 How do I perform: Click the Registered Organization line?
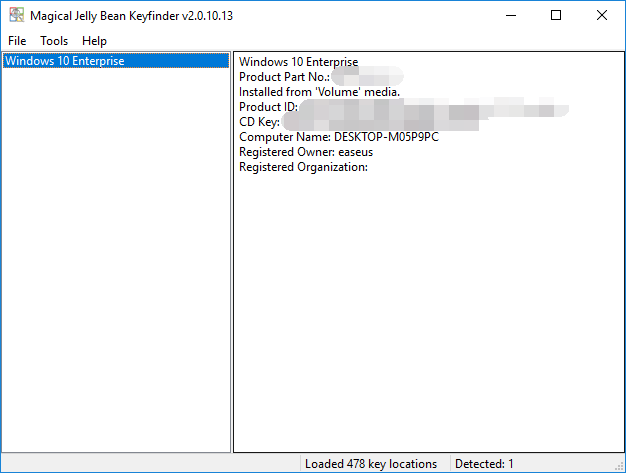[x=303, y=167]
